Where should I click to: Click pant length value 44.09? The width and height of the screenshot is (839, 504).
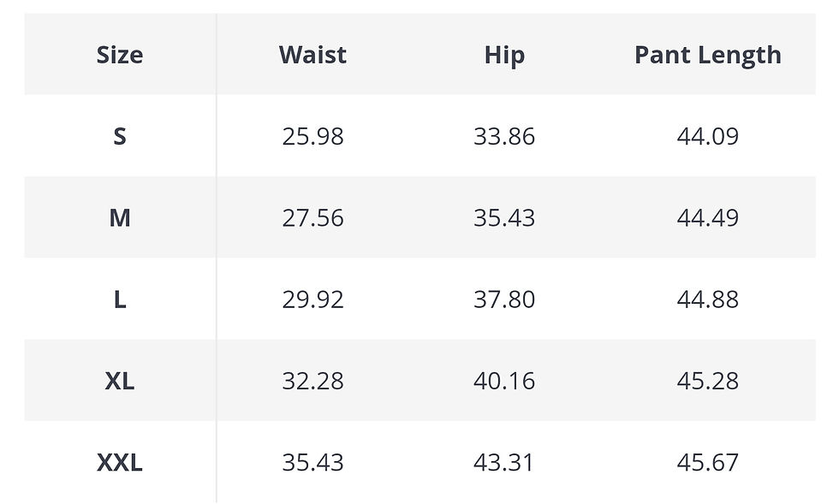(x=708, y=136)
